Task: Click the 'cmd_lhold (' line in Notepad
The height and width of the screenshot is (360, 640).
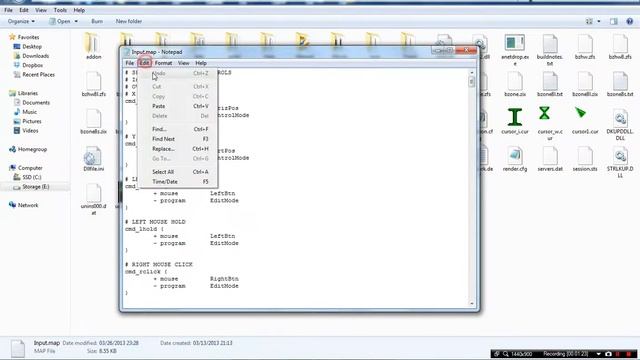Action: click(144, 229)
